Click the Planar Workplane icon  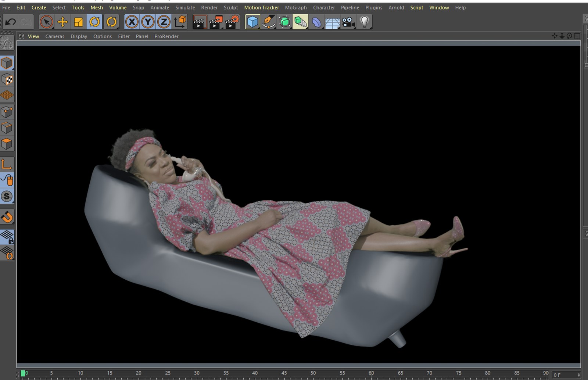[x=7, y=253]
